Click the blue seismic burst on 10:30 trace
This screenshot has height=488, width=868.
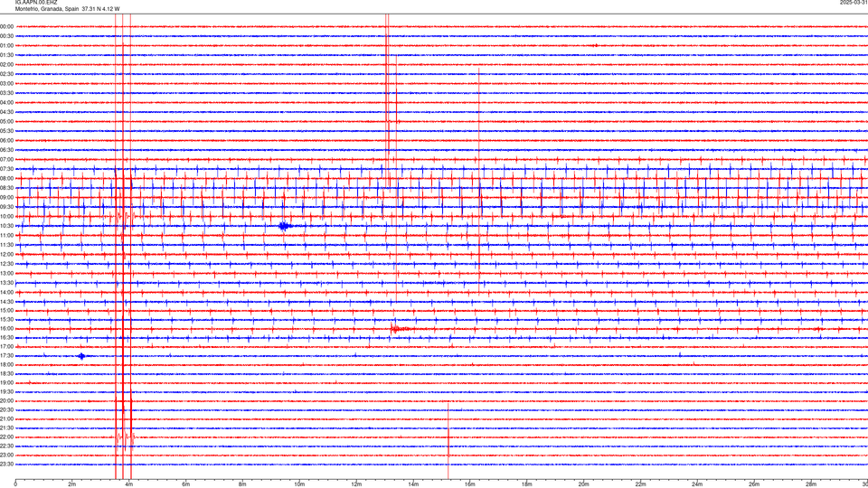285,226
